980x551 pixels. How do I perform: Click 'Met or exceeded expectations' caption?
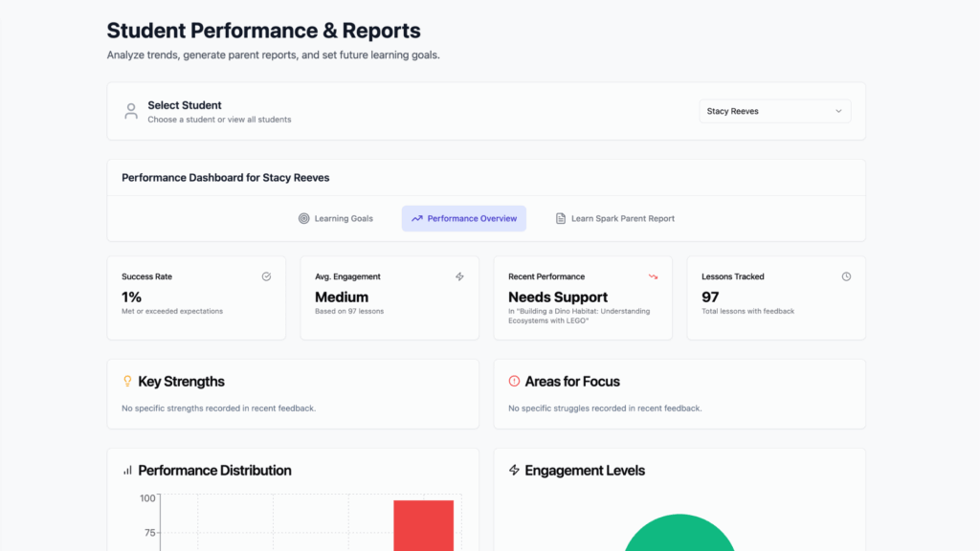(x=172, y=311)
